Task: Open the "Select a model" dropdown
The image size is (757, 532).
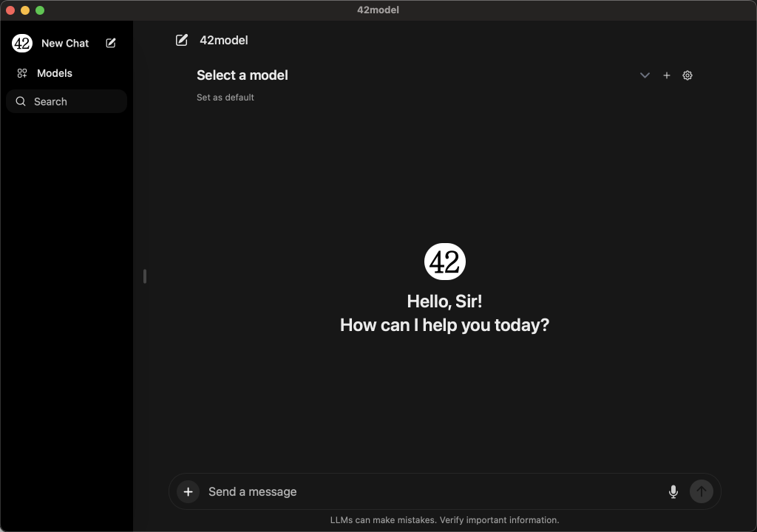Action: click(242, 75)
